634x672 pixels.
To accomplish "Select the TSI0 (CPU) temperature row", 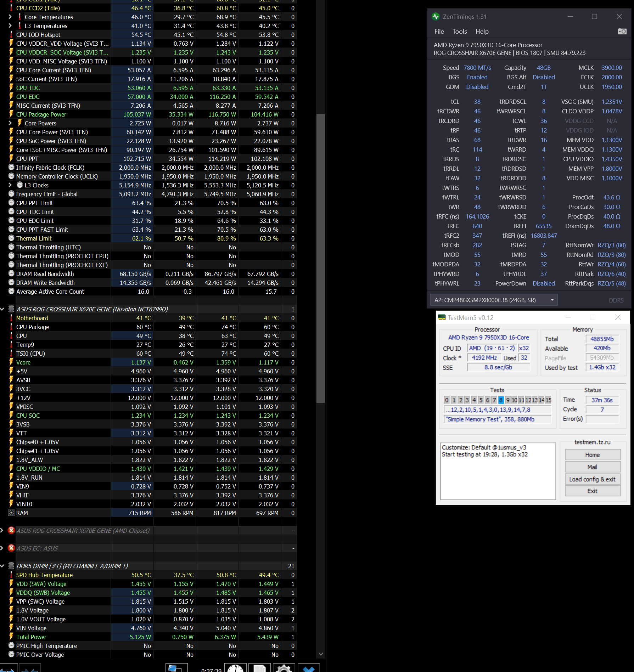I will tap(148, 353).
